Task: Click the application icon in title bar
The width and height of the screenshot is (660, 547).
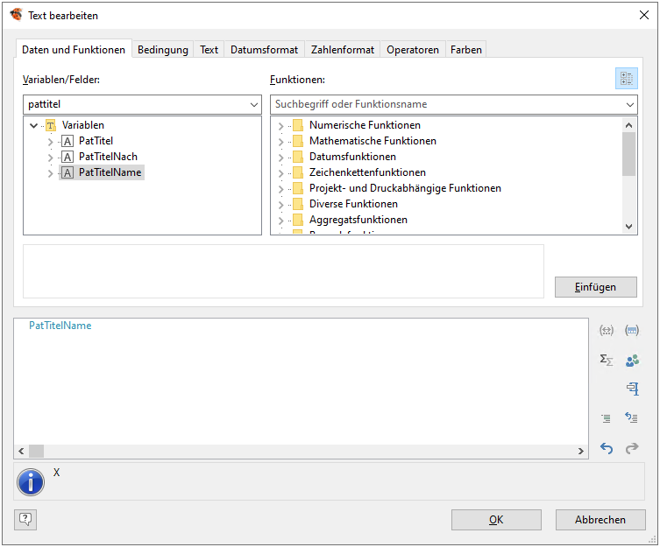Action: (16, 15)
